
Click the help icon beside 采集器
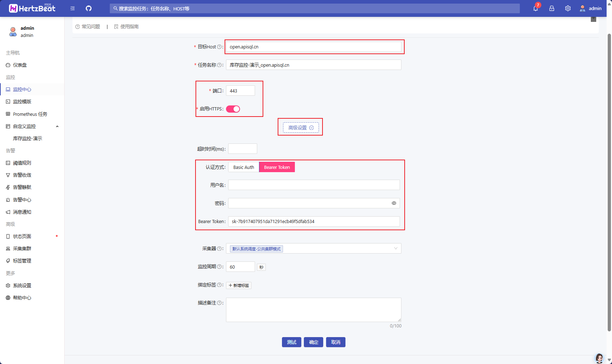[219, 249]
